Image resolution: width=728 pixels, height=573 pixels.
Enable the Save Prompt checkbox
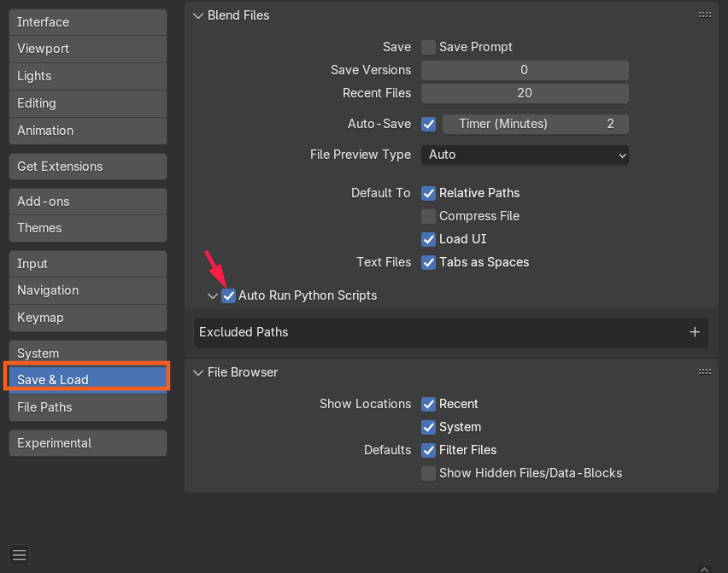coord(428,47)
